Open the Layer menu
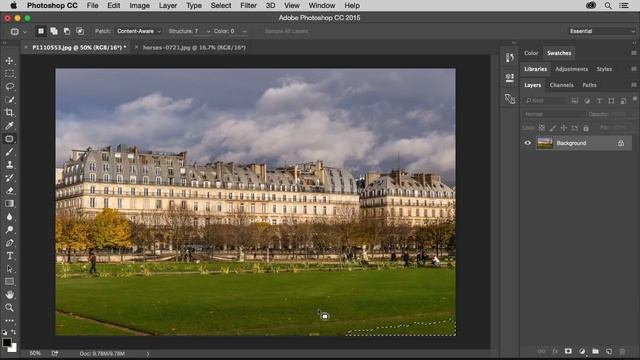This screenshot has width=640, height=360. [x=168, y=6]
